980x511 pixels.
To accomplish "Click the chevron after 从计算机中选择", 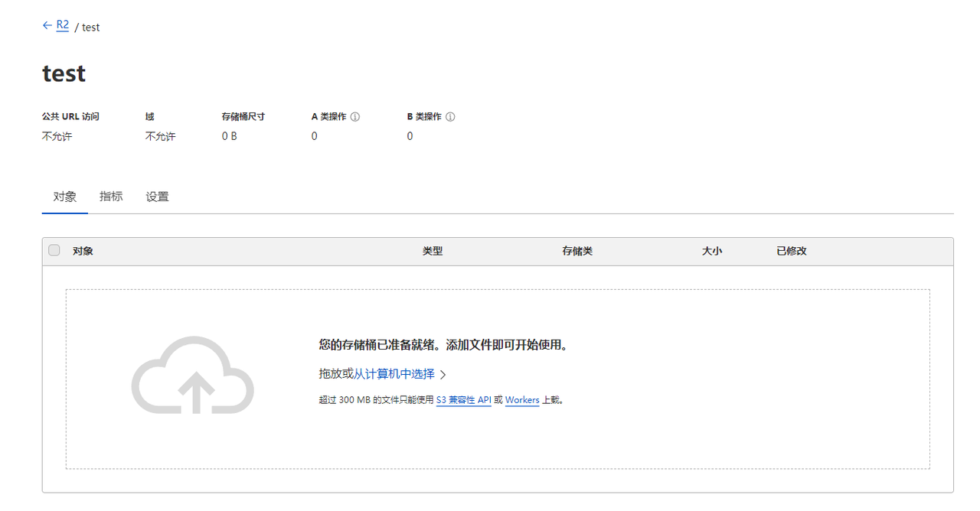I will [443, 375].
